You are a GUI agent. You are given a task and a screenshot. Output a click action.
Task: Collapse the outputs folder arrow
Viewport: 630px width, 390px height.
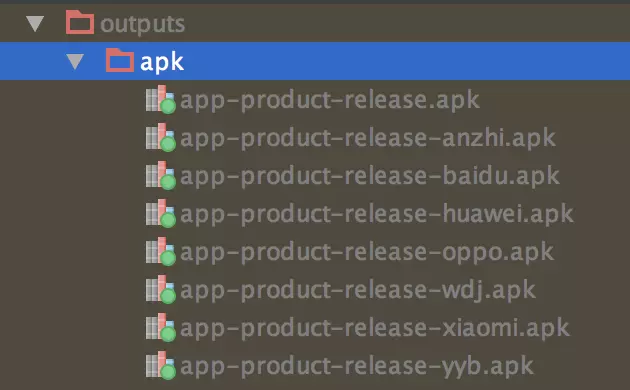pyautogui.click(x=35, y=24)
